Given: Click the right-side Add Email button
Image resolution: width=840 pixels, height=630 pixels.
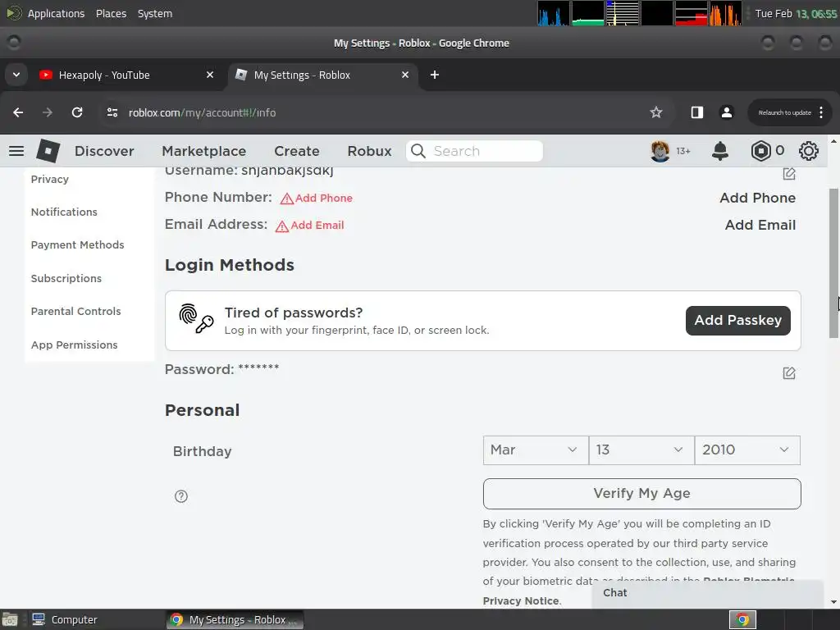Looking at the screenshot, I should (760, 225).
